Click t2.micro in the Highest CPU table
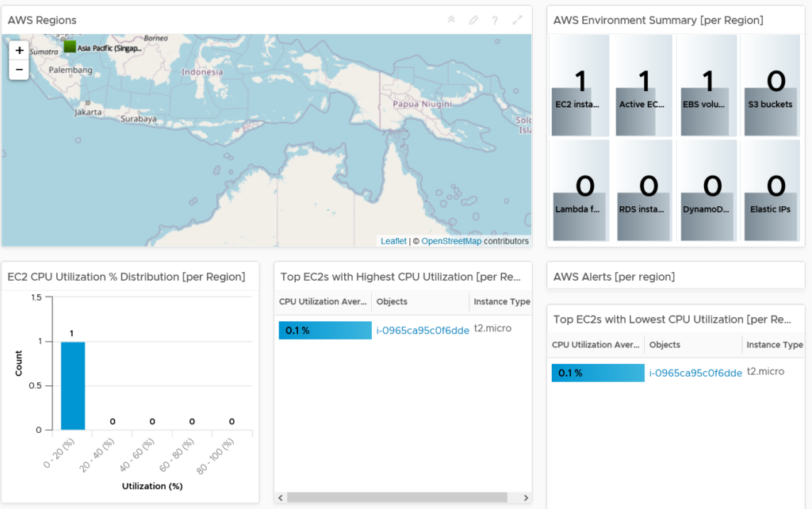Screen dimensions: 812x509 [492, 328]
